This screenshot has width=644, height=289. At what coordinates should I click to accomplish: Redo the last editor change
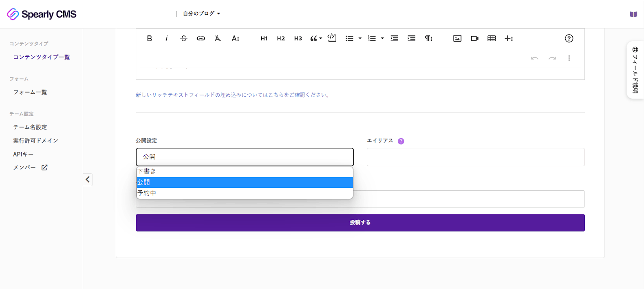pos(552,58)
